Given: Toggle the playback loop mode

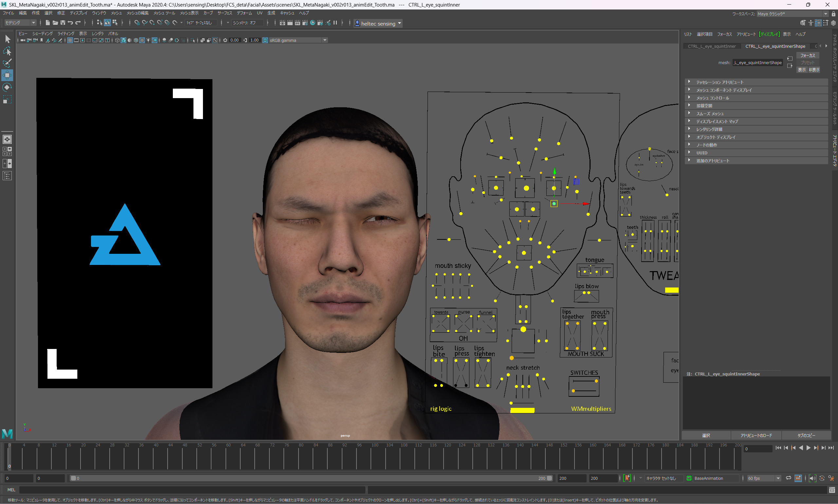Looking at the screenshot, I should (788, 478).
